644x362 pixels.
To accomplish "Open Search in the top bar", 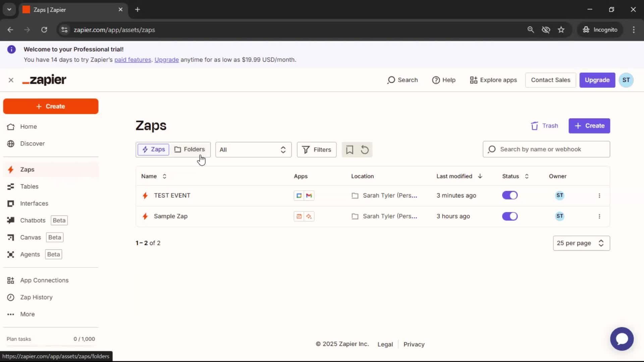I will 402,80.
